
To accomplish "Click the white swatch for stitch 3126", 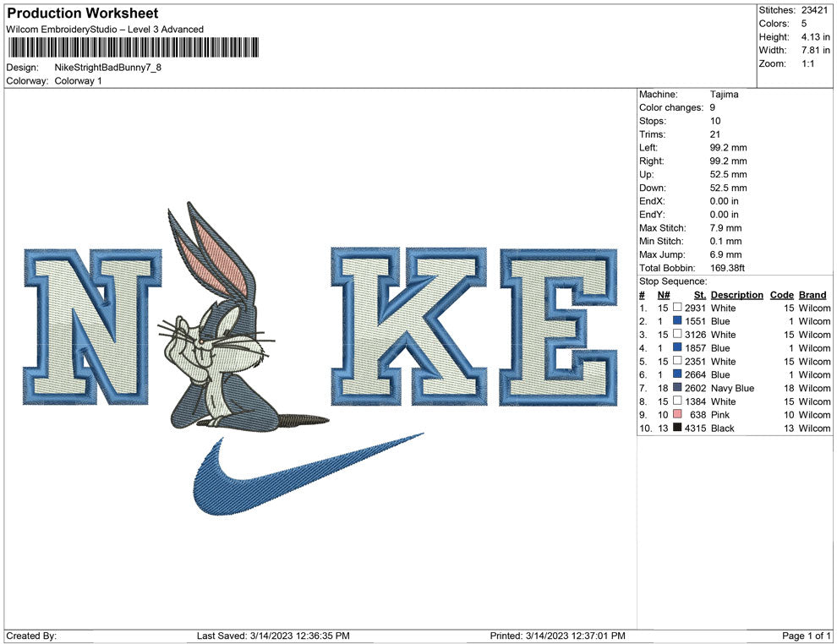I will tap(677, 334).
